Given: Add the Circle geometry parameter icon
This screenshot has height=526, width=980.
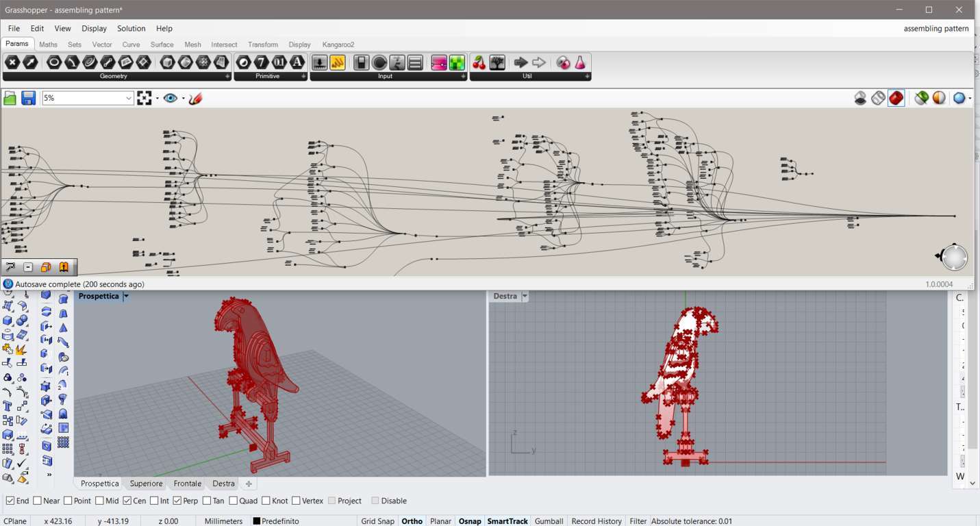Looking at the screenshot, I should point(54,62).
